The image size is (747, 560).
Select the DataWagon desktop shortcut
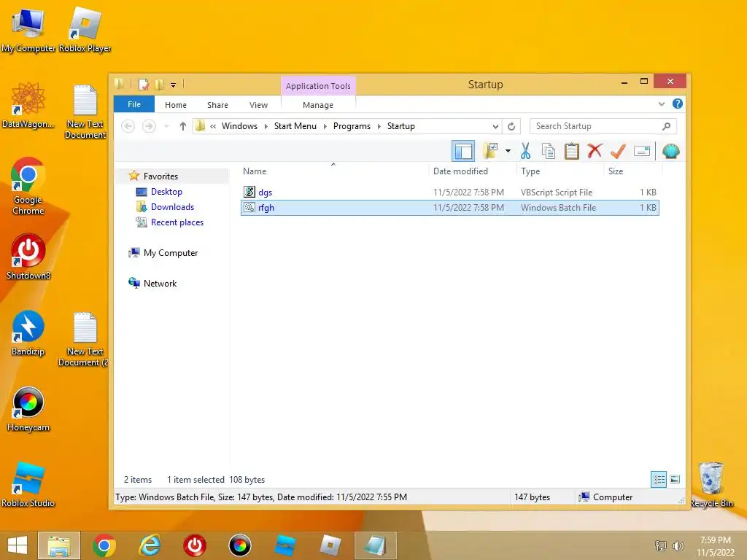point(28,105)
